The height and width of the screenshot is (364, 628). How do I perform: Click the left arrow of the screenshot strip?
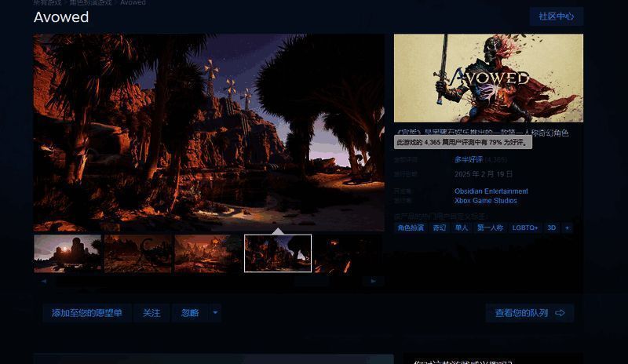[x=43, y=281]
